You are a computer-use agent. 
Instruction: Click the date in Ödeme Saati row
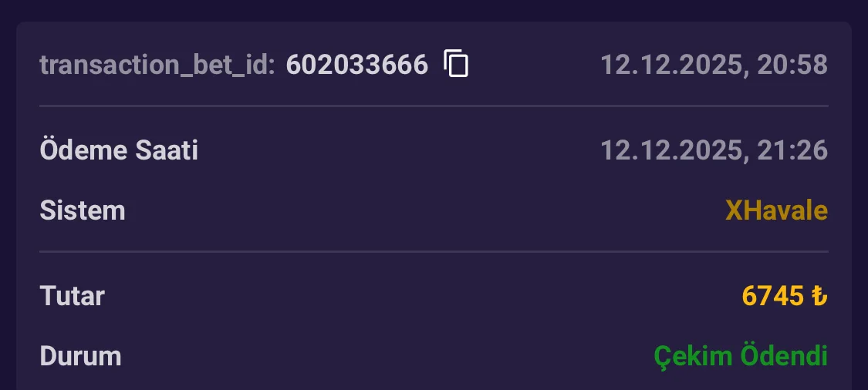pyautogui.click(x=672, y=150)
